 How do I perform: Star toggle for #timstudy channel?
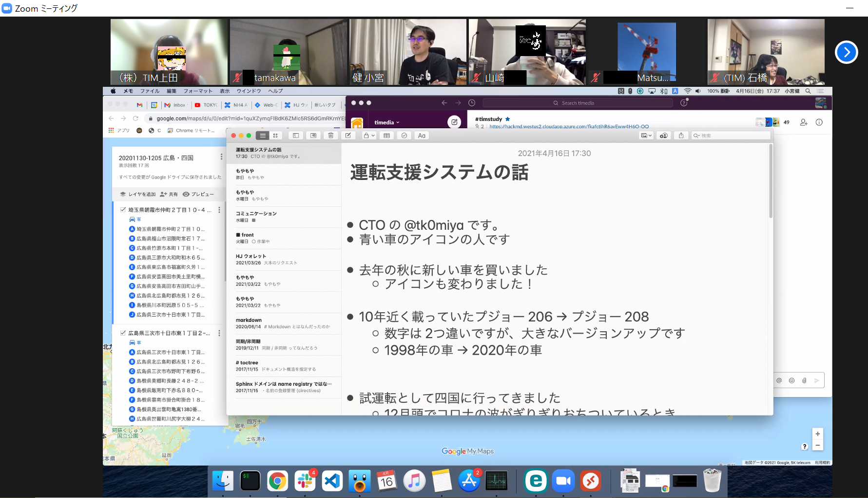click(x=507, y=119)
